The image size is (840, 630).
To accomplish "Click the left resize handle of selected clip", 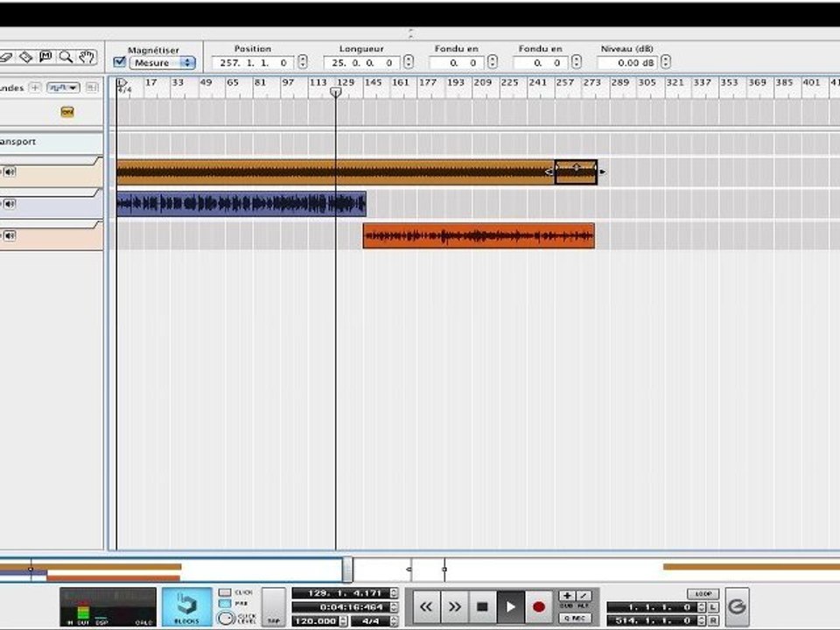I will tap(549, 172).
